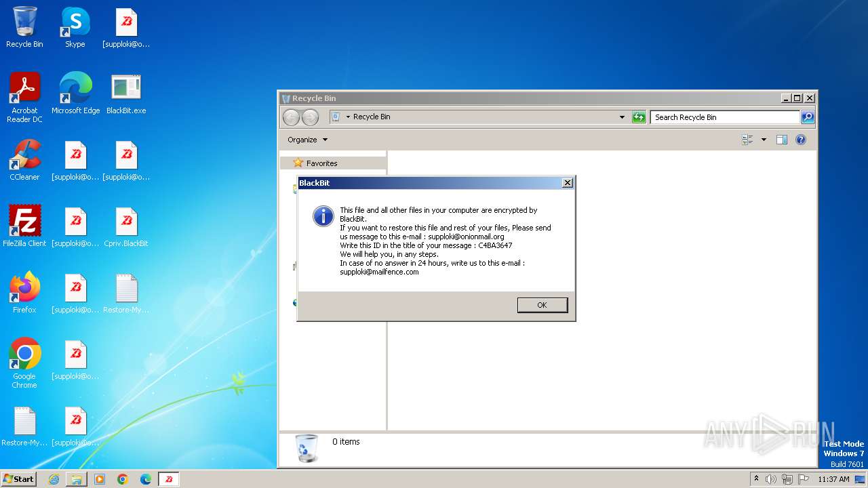Refresh the Recycle Bin view
The height and width of the screenshot is (488, 868).
coord(639,117)
